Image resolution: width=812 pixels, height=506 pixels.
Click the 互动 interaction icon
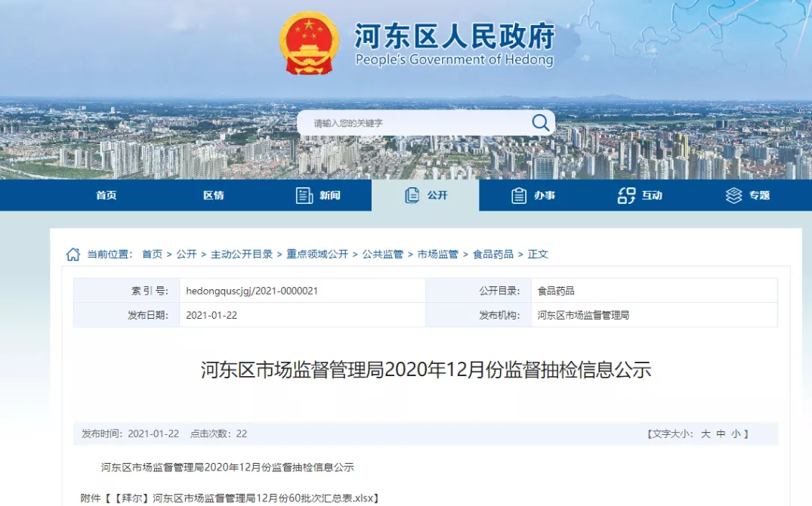click(626, 196)
